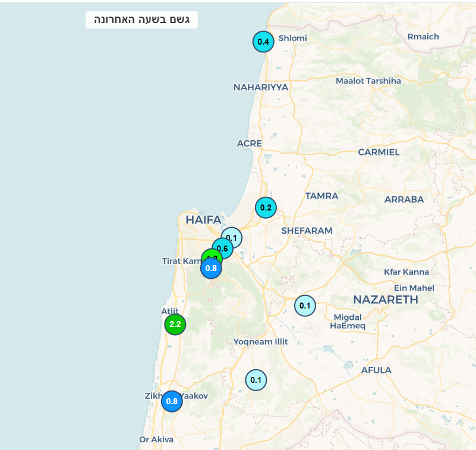Select the AFULA label on the map
This screenshot has height=450, width=476.
376,370
